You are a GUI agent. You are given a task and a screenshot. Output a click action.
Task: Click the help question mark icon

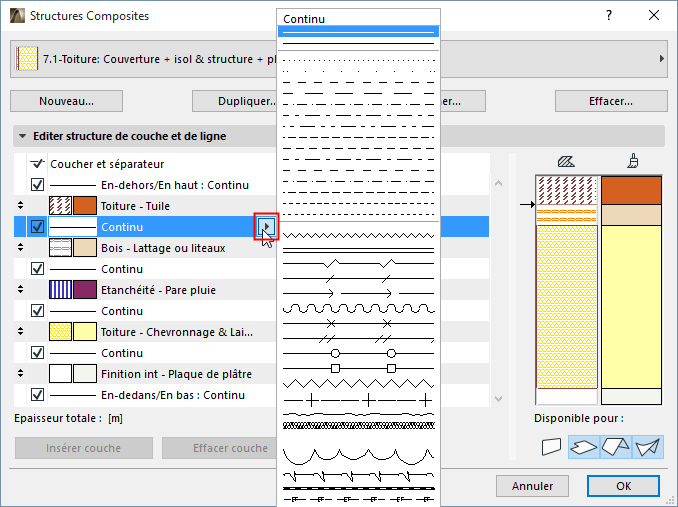[x=609, y=16]
